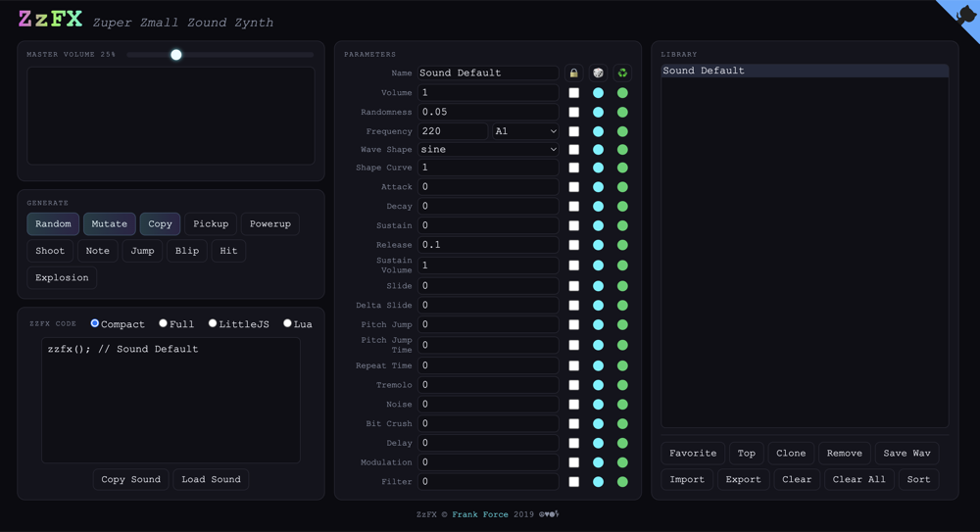Click the Clear All button
Viewport: 980px width, 532px height.
[858, 479]
